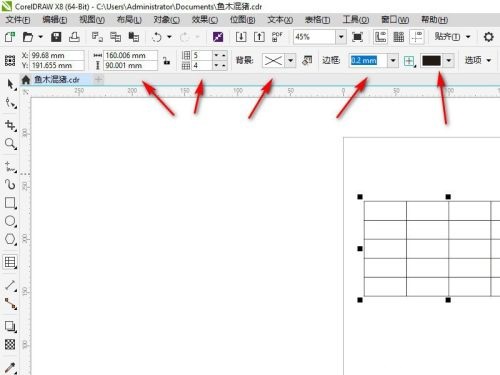Open the 工具(O) menu

coord(356,20)
